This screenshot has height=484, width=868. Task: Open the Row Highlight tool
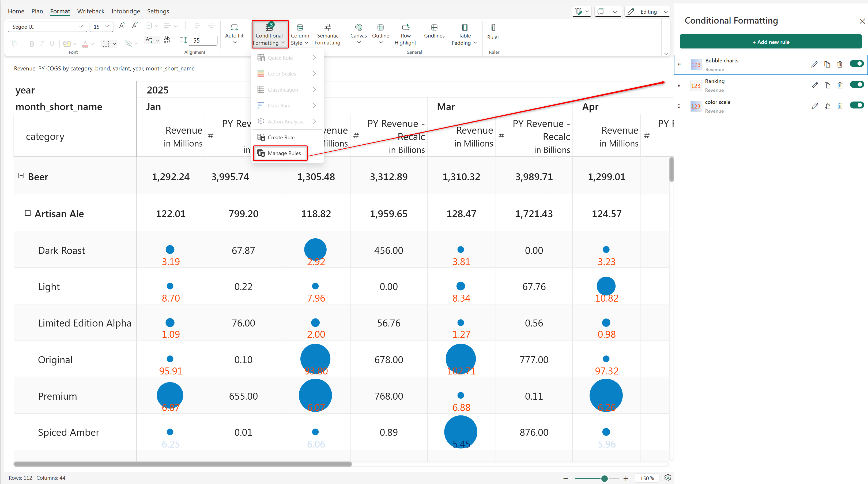tap(405, 34)
